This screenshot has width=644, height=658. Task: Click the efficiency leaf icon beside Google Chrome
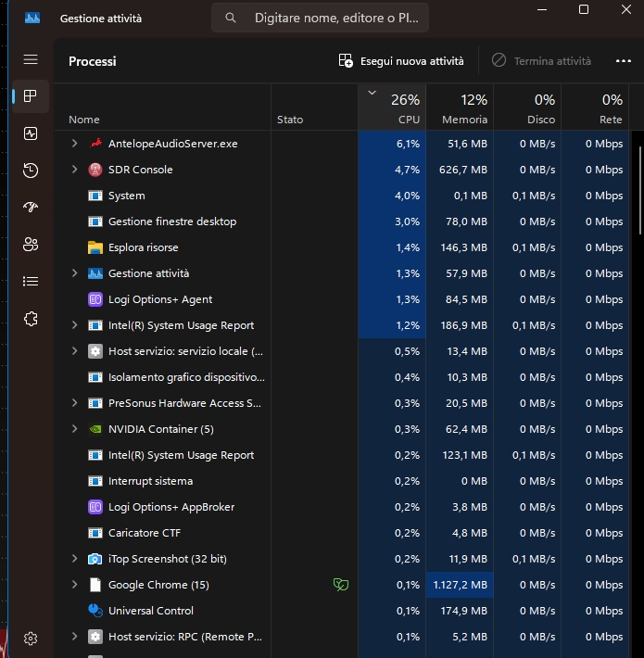[x=341, y=585]
